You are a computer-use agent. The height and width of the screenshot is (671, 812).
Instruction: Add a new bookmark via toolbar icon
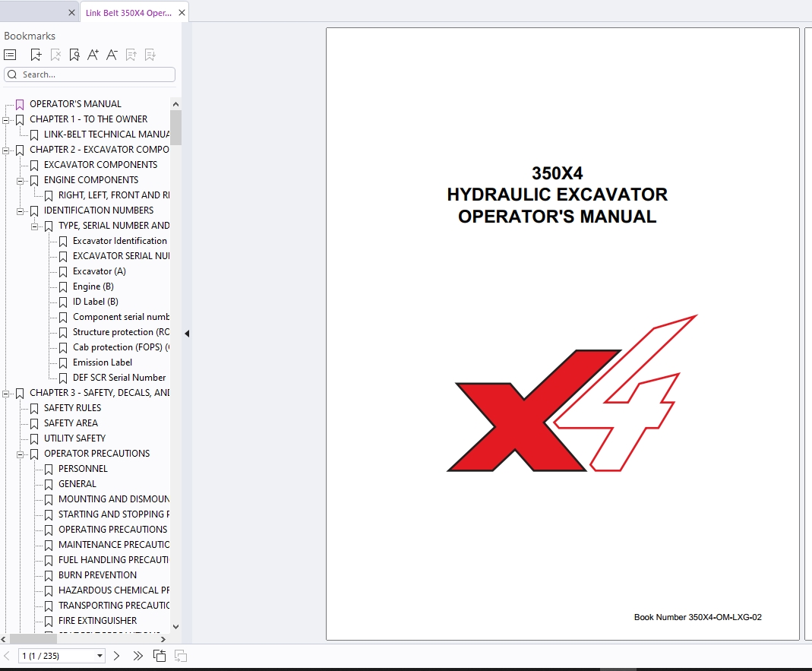pos(36,55)
